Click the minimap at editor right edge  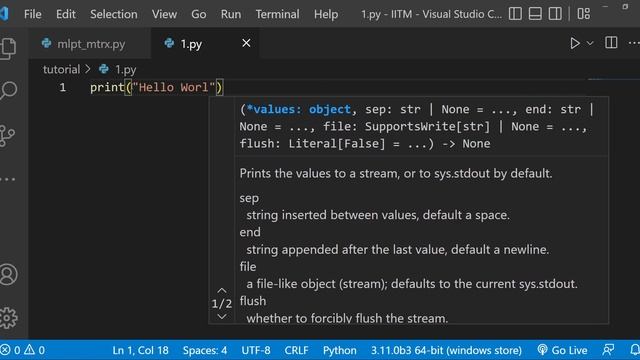[x=613, y=79]
